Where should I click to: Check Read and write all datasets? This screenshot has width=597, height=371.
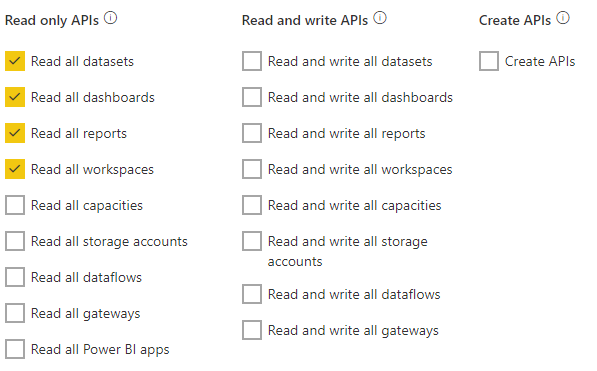[252, 61]
